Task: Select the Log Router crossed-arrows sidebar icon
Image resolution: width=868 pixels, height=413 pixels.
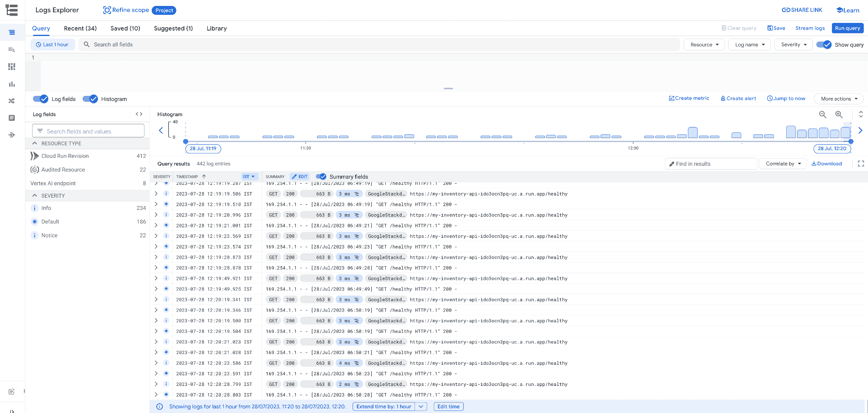Action: (x=11, y=101)
